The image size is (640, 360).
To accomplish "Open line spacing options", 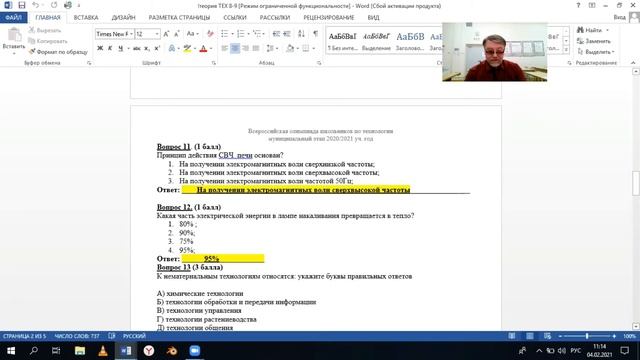I will point(271,48).
